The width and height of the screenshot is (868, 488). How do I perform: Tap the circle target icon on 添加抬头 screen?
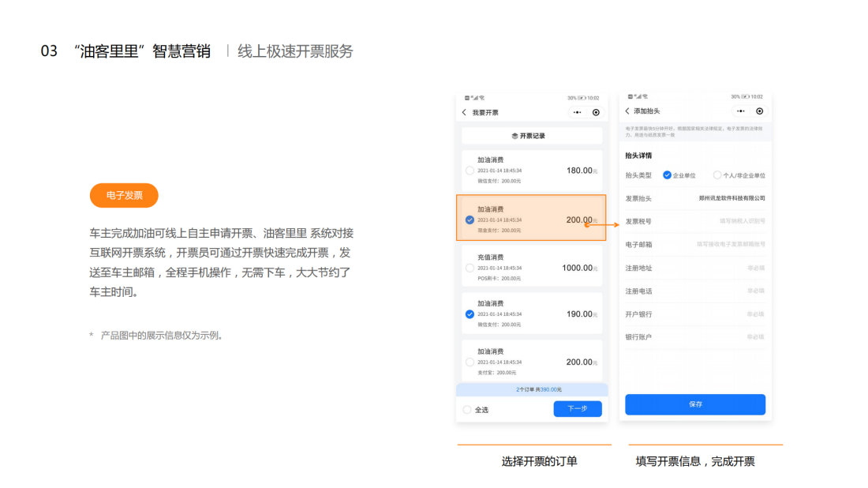(759, 111)
